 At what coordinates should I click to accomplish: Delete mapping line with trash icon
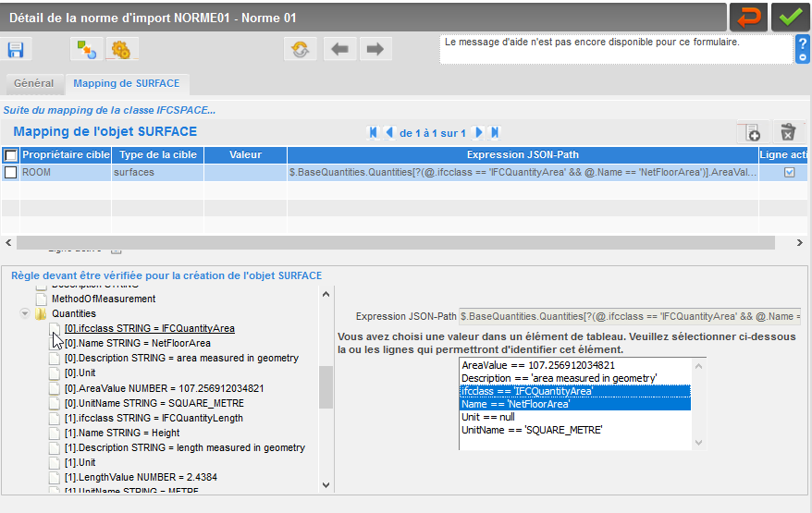point(788,132)
